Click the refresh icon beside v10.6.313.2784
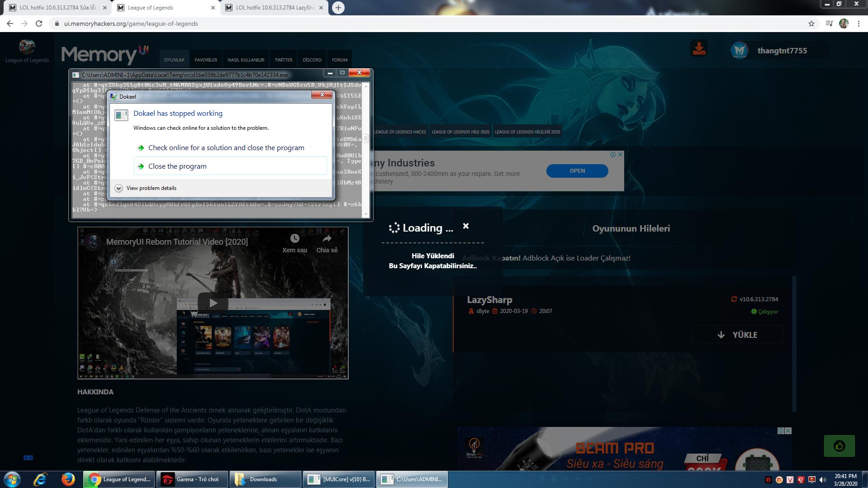 pos(734,299)
